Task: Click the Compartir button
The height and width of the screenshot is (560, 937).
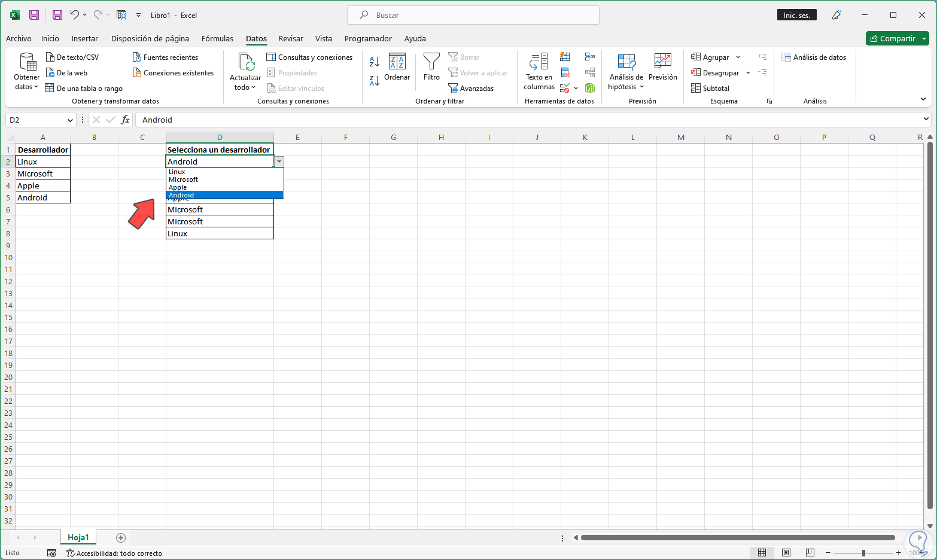Action: coord(892,38)
